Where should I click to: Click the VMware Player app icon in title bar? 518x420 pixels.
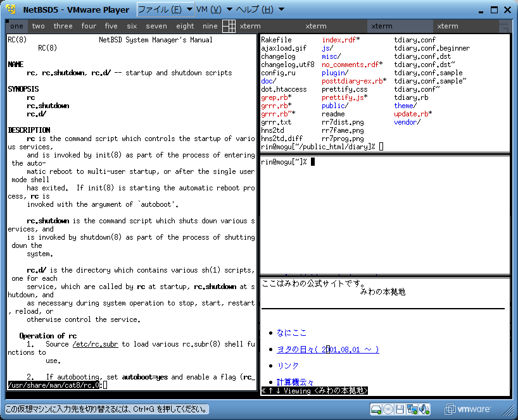pyautogui.click(x=11, y=9)
